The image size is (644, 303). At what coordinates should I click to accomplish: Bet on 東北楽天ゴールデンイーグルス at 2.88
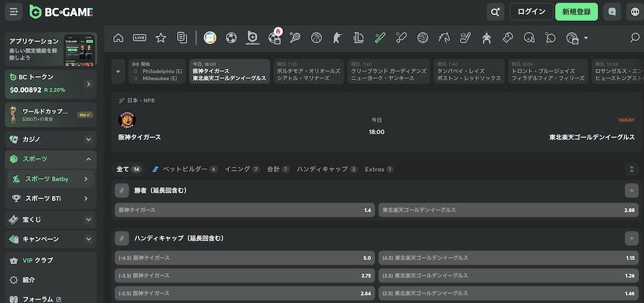click(509, 210)
